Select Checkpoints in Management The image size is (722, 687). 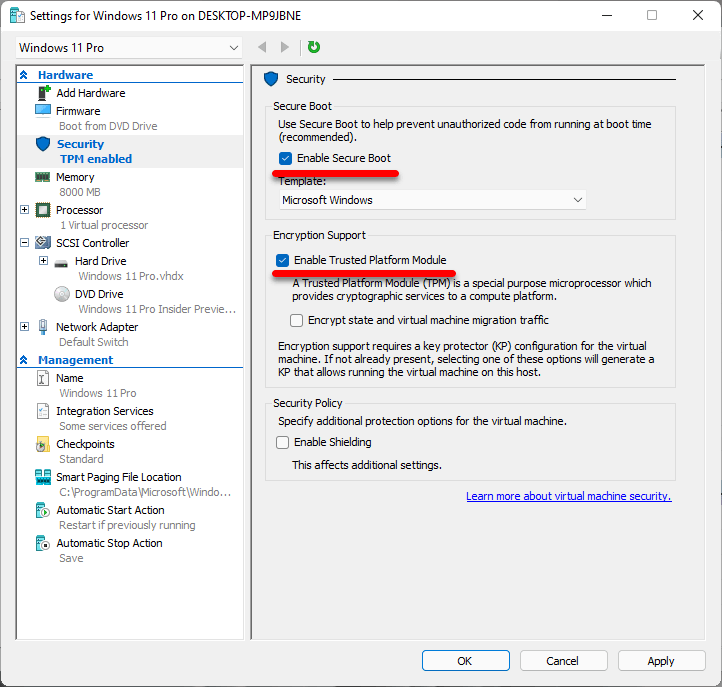pos(85,444)
